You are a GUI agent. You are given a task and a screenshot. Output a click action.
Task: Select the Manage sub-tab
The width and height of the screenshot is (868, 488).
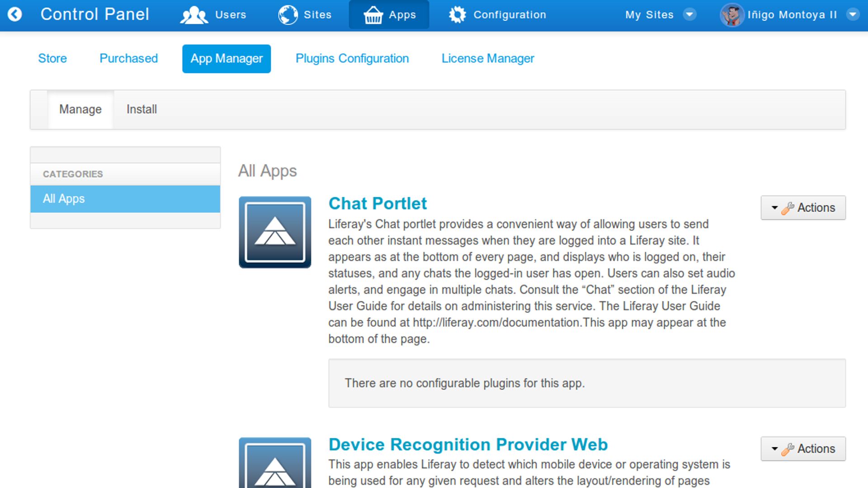coord(80,109)
